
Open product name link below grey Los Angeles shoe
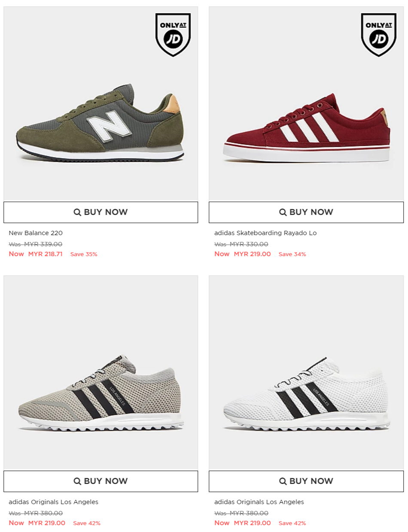(54, 502)
